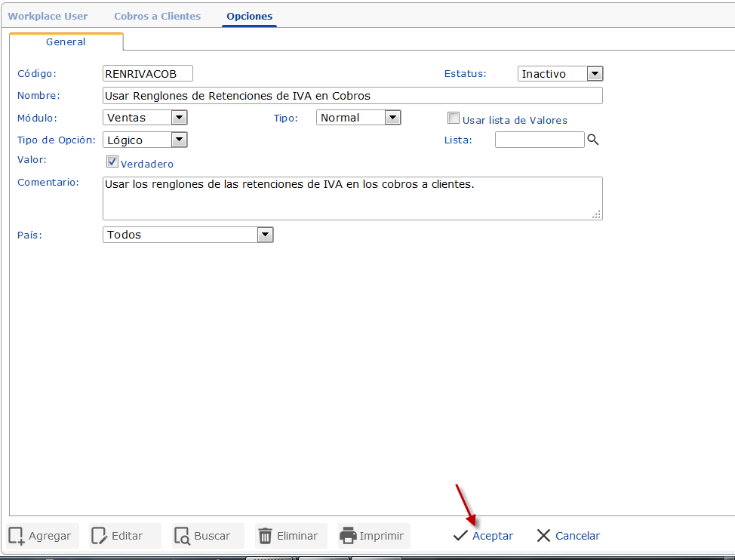Click the Agregar add-record icon
The width and height of the screenshot is (735, 560).
17,536
